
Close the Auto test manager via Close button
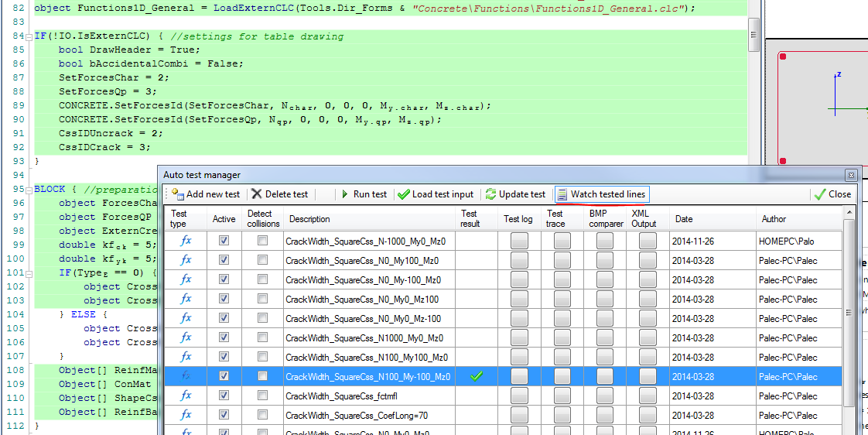(833, 194)
